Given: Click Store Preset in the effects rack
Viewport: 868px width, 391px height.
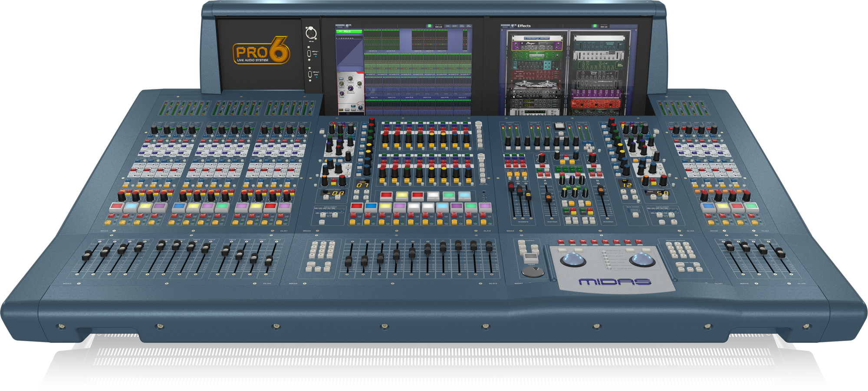Looking at the screenshot, I should (x=531, y=39).
